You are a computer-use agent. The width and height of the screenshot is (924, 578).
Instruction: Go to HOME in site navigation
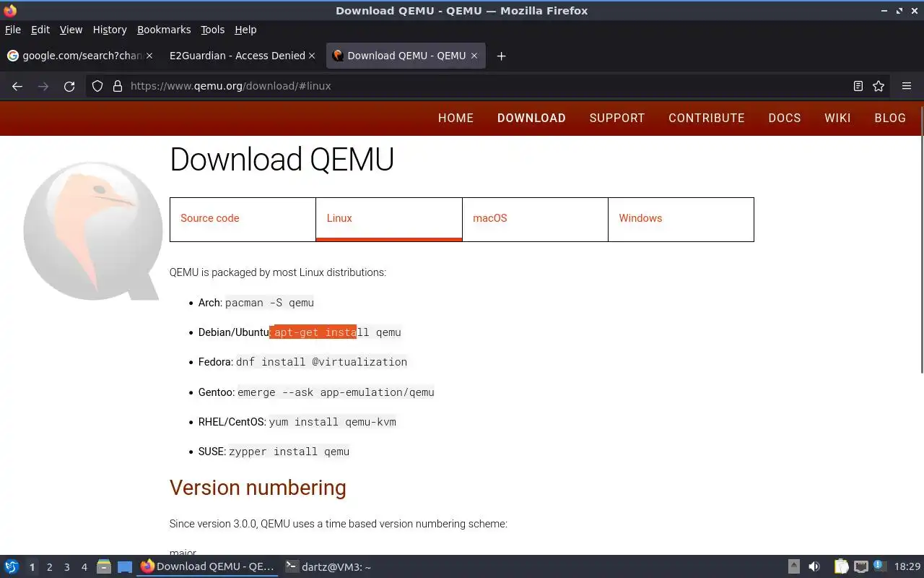[x=456, y=118]
